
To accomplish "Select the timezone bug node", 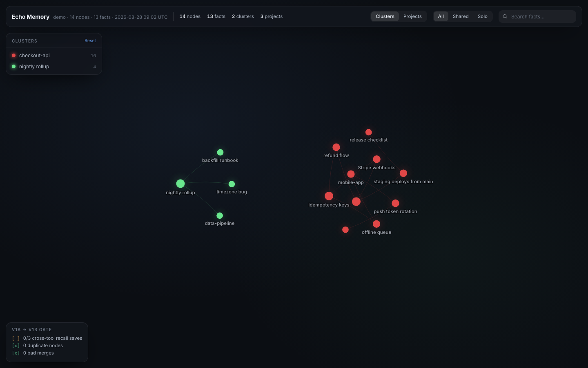I will click(232, 184).
